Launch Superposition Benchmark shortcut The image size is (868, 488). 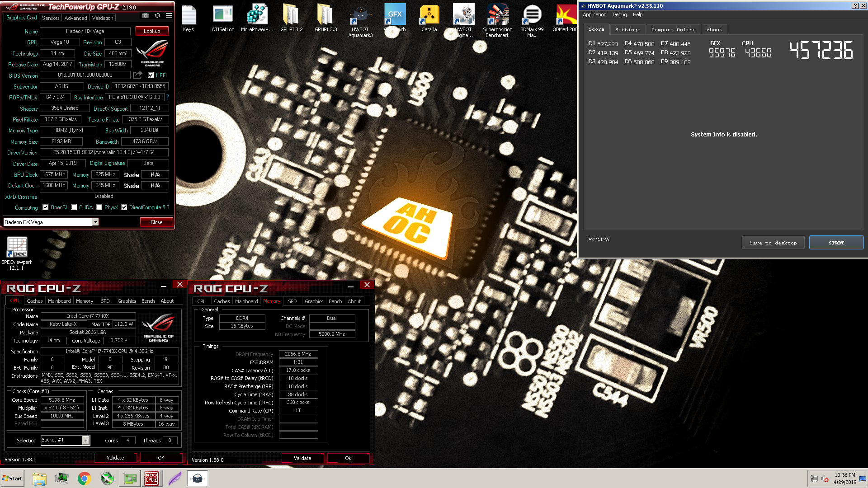(x=497, y=21)
